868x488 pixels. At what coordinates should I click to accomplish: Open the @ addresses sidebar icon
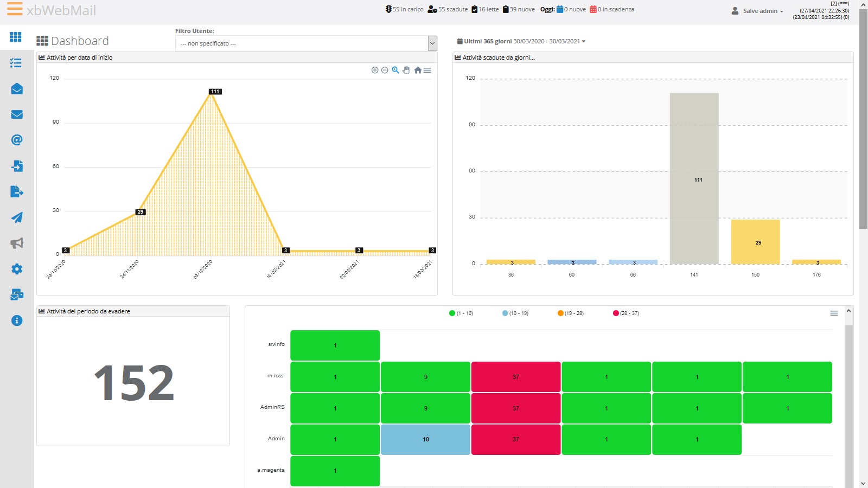(x=17, y=140)
